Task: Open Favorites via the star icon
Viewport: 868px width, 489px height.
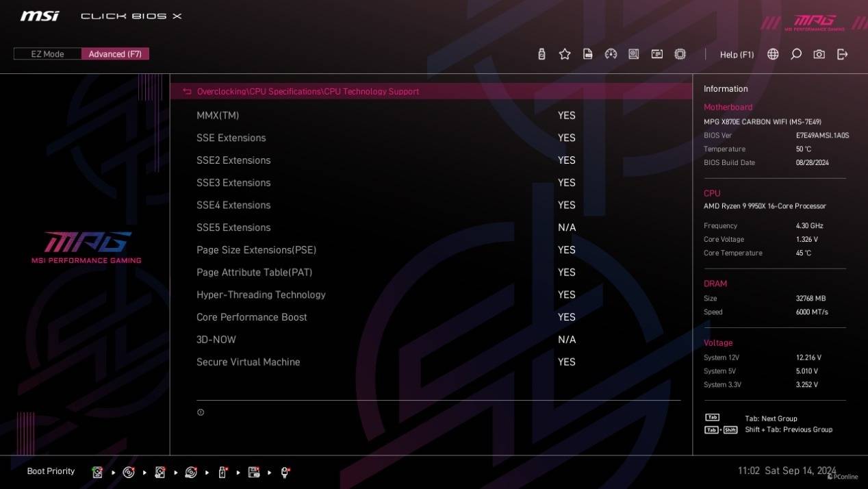Action: [x=565, y=54]
